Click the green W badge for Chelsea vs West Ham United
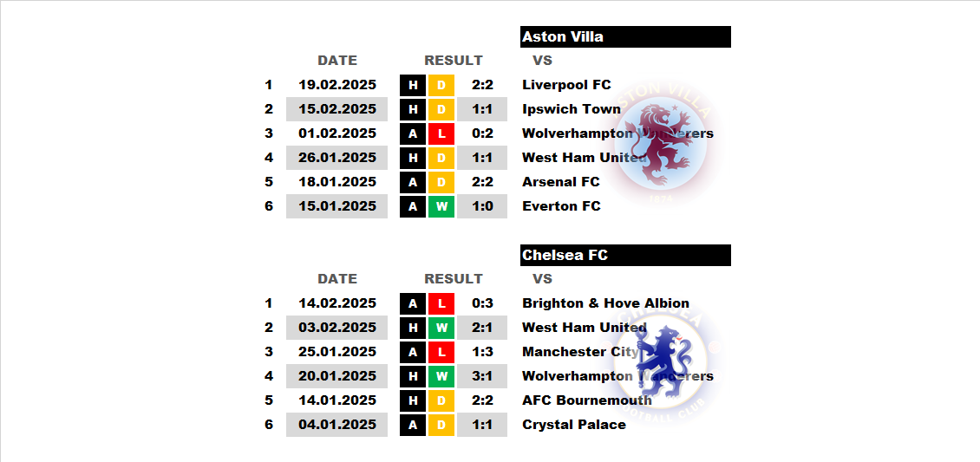The image size is (980, 462). (x=441, y=328)
